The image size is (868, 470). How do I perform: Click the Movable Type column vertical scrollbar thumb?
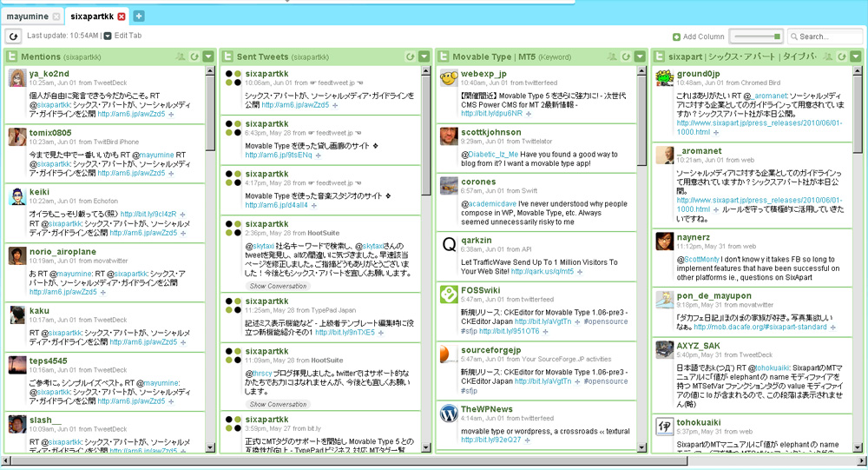tap(641, 120)
